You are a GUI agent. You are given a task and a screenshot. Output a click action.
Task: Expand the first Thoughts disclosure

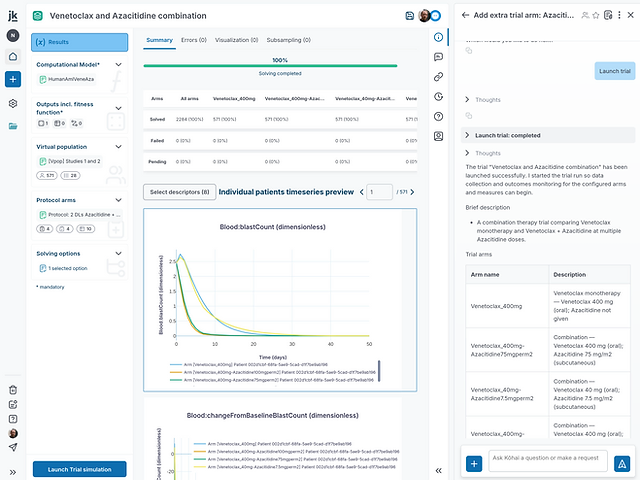coord(467,100)
